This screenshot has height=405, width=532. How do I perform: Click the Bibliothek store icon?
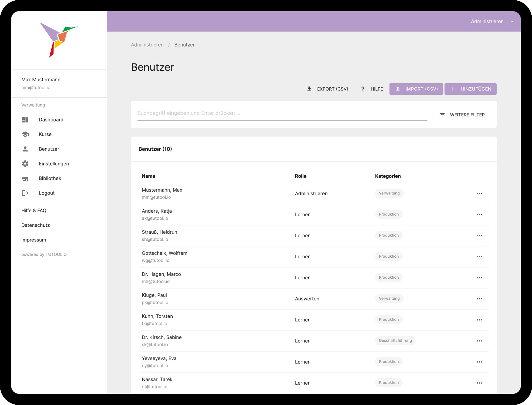(x=25, y=178)
